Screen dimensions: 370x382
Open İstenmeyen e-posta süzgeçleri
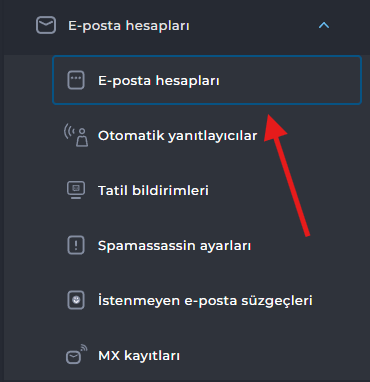click(205, 301)
